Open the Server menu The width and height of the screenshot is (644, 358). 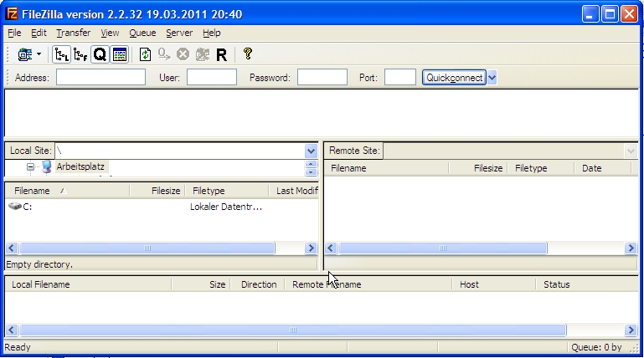click(x=178, y=33)
